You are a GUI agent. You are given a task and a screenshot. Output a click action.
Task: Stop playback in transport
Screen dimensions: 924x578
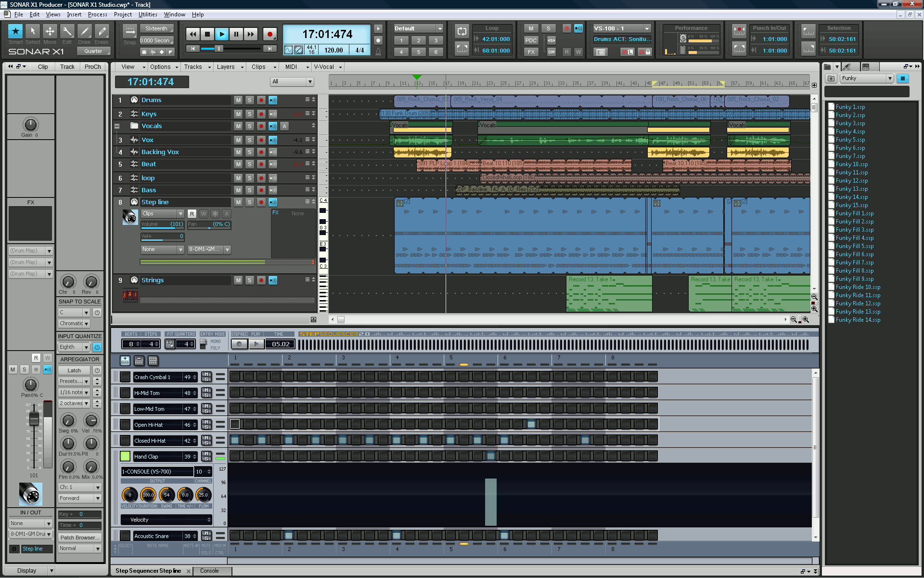point(207,34)
